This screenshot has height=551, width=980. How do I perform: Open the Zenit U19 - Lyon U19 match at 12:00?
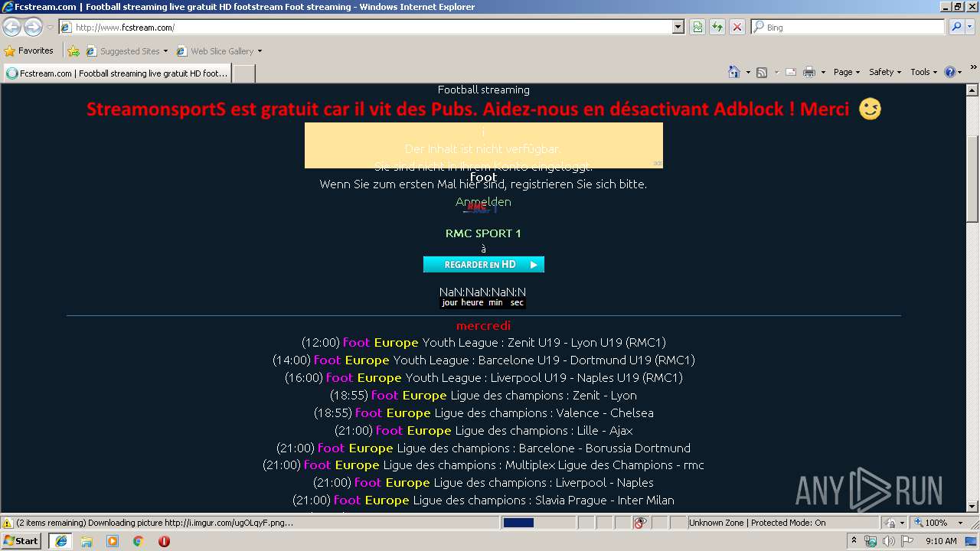[x=483, y=343]
